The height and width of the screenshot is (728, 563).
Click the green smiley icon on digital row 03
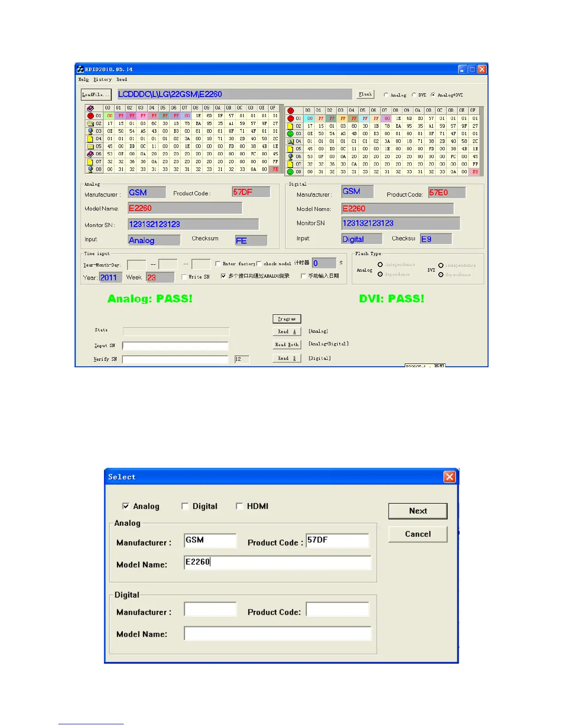(290, 134)
